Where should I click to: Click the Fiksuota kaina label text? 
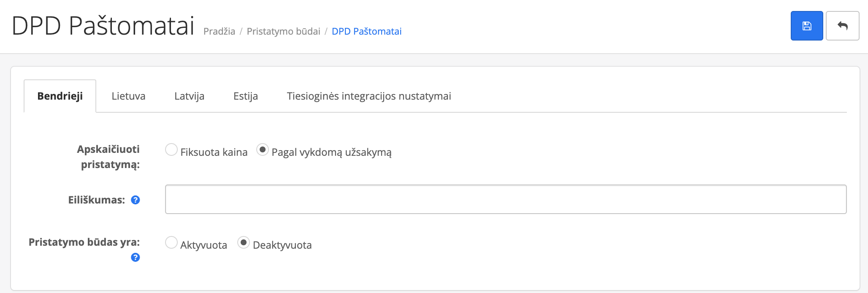214,152
